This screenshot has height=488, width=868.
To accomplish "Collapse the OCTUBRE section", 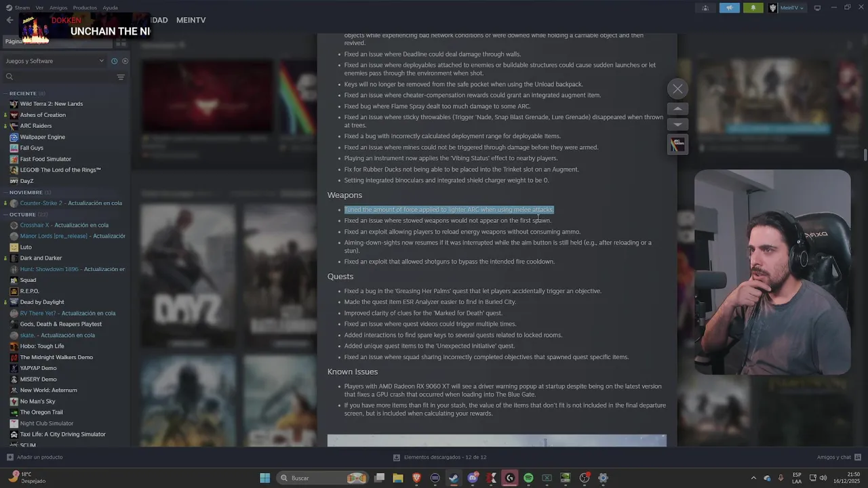I will tap(22, 214).
